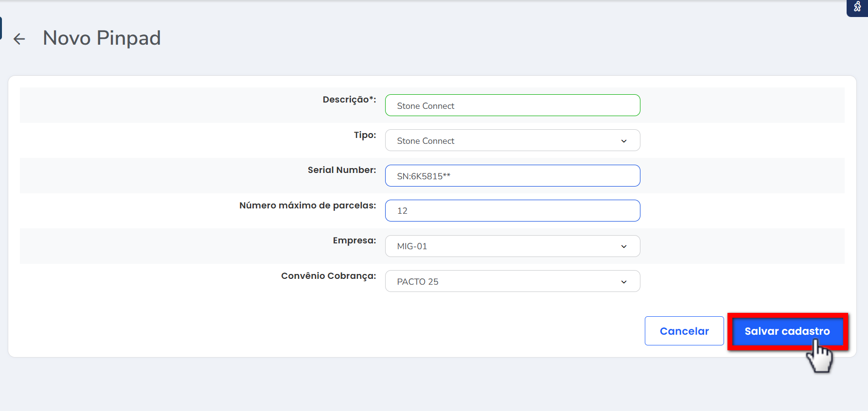Screen dimensions: 868x411
Task: Click the Cancelar button
Action: 684,331
